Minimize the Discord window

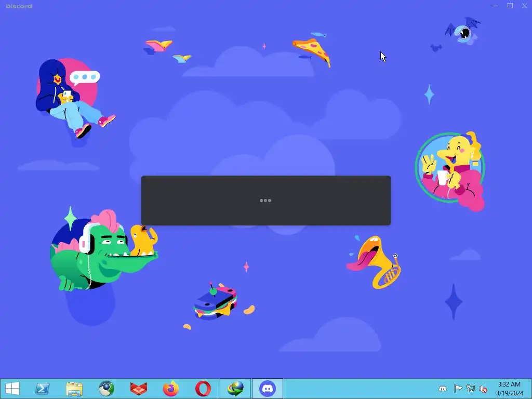coord(496,6)
